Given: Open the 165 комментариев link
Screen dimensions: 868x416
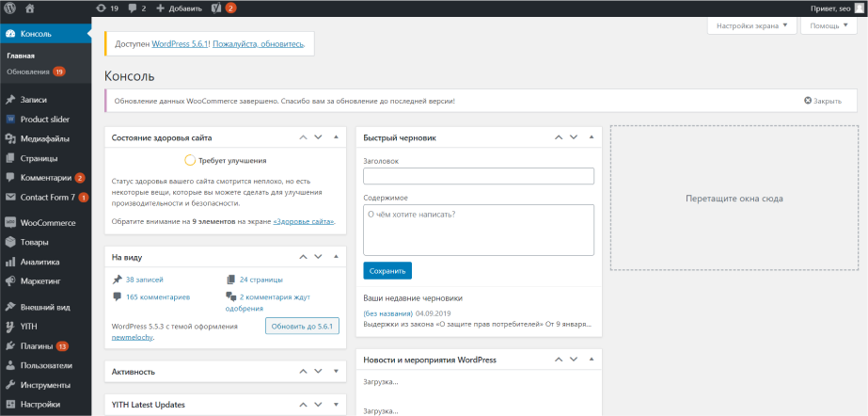Looking at the screenshot, I should coord(158,296).
